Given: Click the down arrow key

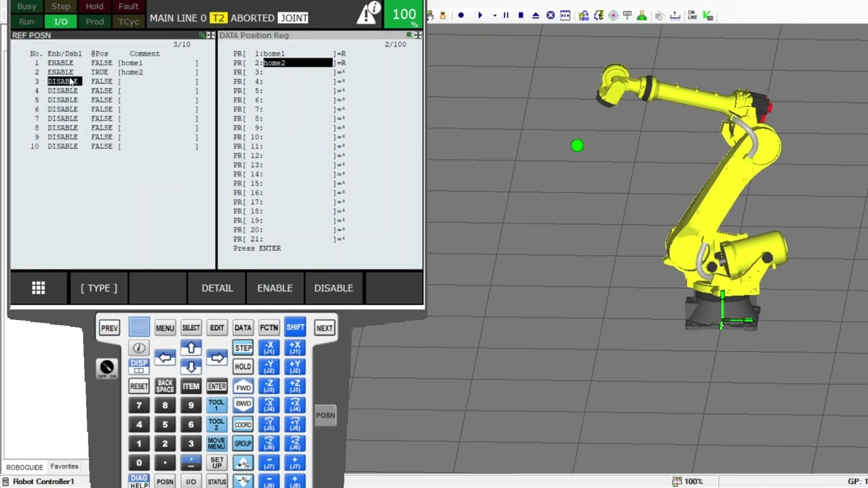Looking at the screenshot, I should [x=191, y=367].
